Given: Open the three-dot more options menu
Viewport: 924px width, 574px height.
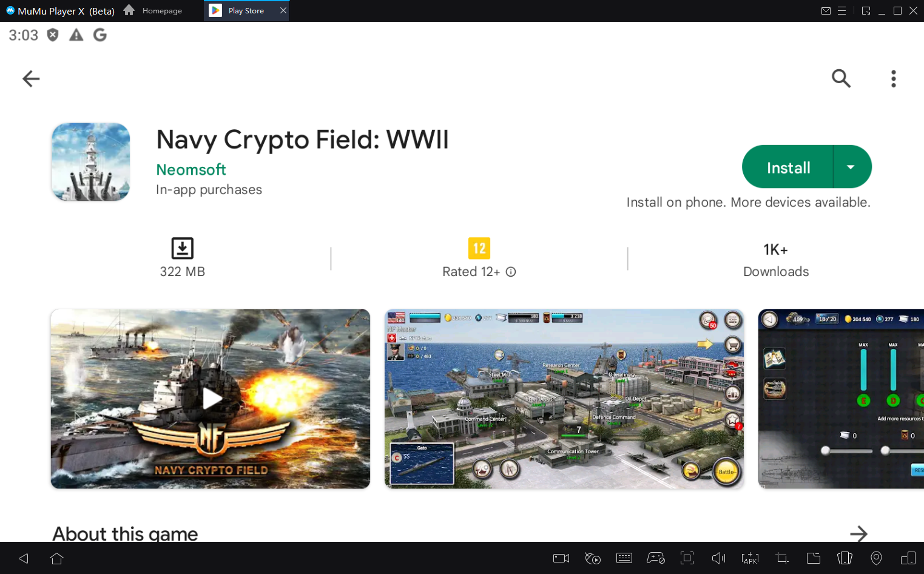Looking at the screenshot, I should coord(893,78).
